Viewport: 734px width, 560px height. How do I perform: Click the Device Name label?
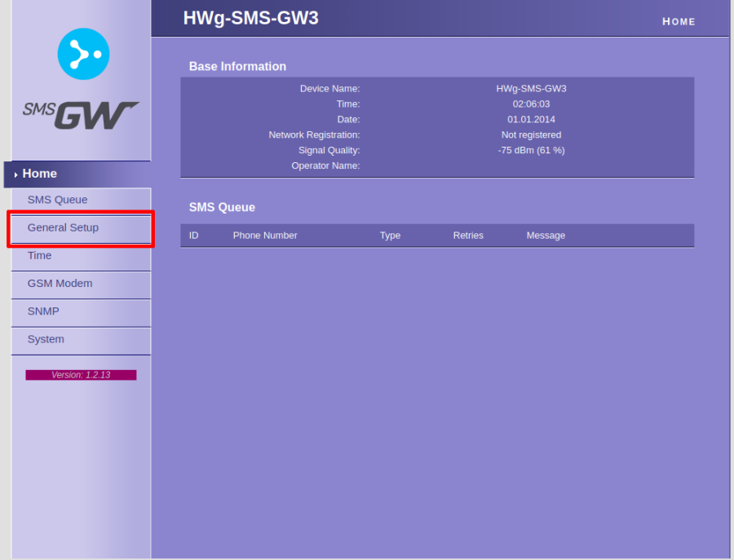coord(330,88)
